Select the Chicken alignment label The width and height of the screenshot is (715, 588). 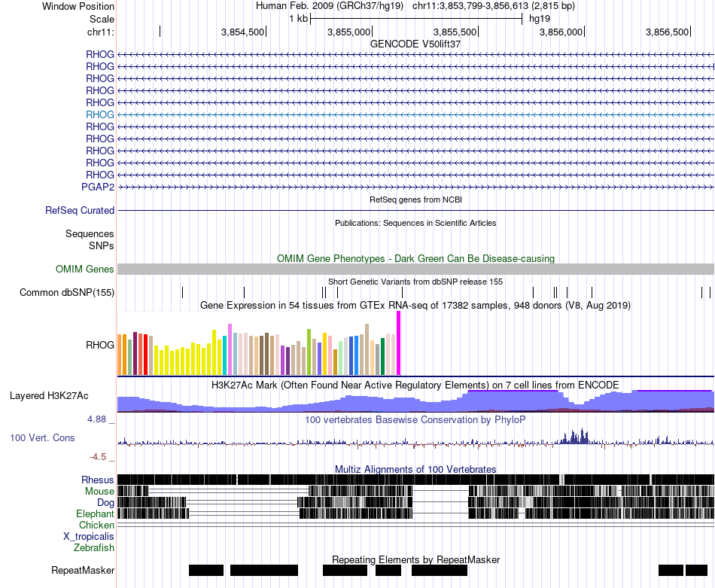tap(96, 525)
